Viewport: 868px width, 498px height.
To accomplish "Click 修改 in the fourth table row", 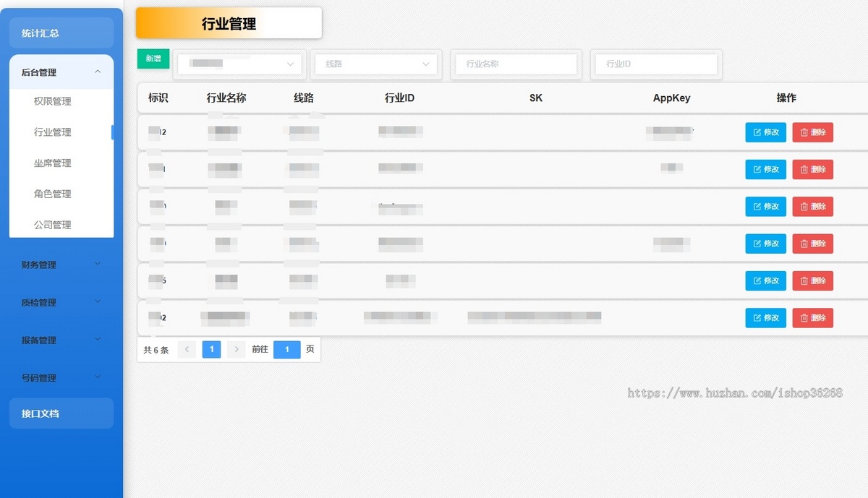I will pyautogui.click(x=766, y=244).
